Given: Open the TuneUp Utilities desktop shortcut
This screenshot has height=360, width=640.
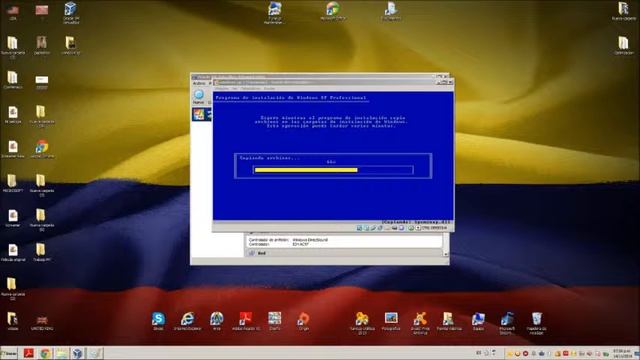Looking at the screenshot, I should pos(362,323).
